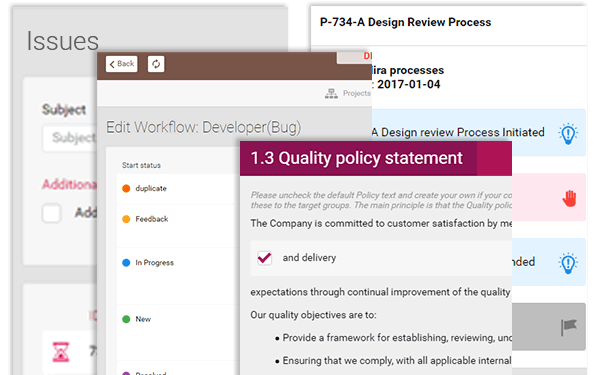Click the refresh icon beside Back
600x375 pixels.
156,64
